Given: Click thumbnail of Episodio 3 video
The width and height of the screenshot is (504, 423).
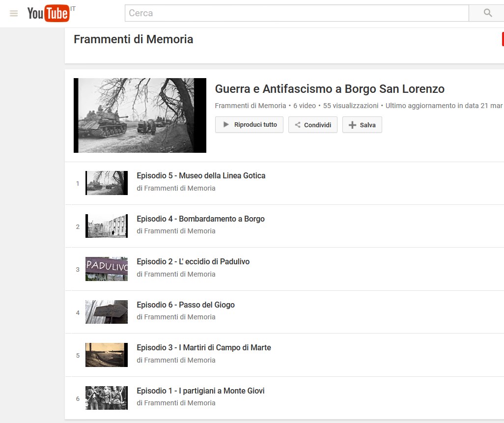Looking at the screenshot, I should click(x=107, y=355).
